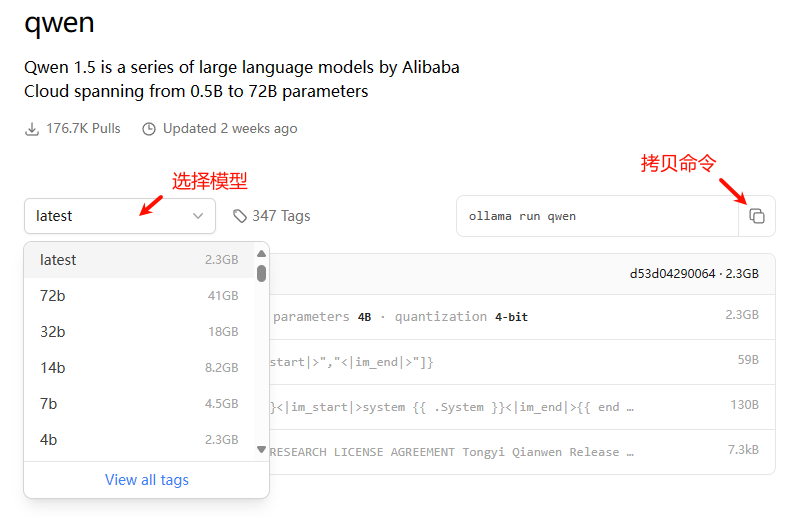Viewport: 800px width, 517px height.
Task: Open the 347 Tags link
Action: click(x=281, y=216)
